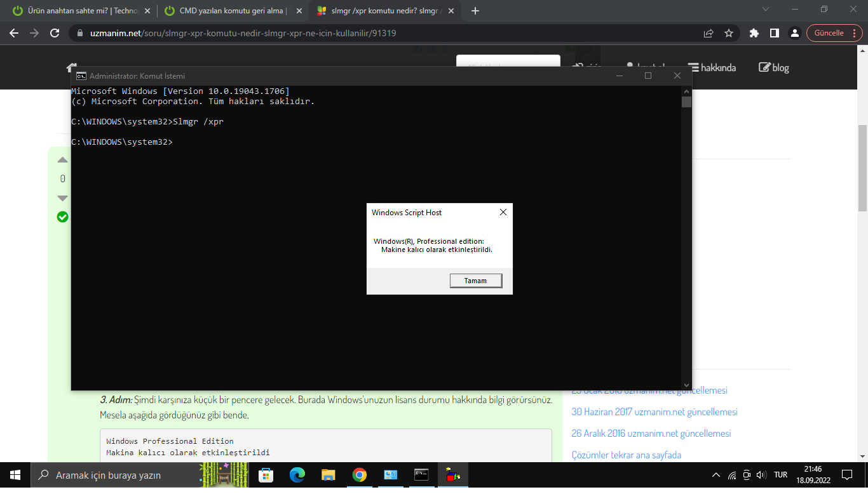The height and width of the screenshot is (499, 868).
Task: Select the 'slmgr /xpr komutu nedir?' tab
Action: pos(385,11)
